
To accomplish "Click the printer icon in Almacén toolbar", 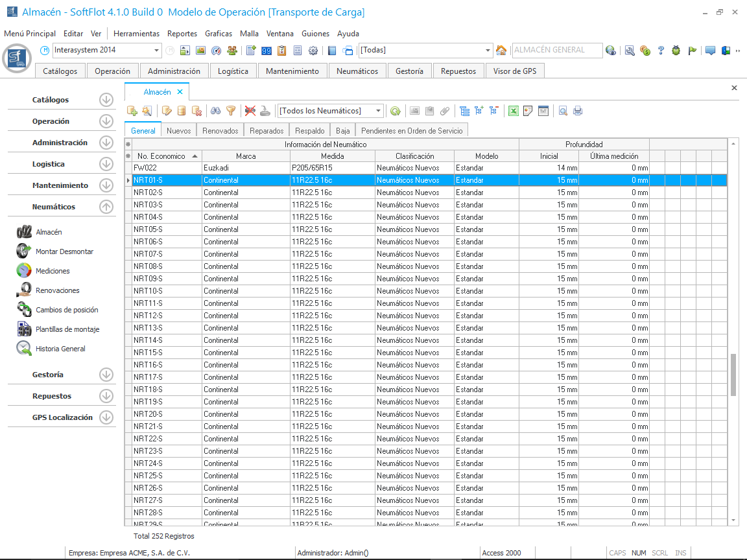I will (577, 111).
